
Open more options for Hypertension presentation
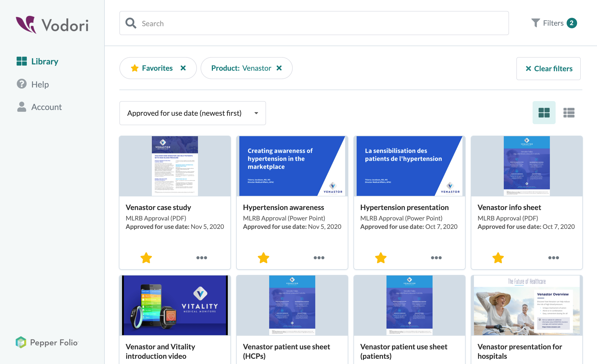436,258
